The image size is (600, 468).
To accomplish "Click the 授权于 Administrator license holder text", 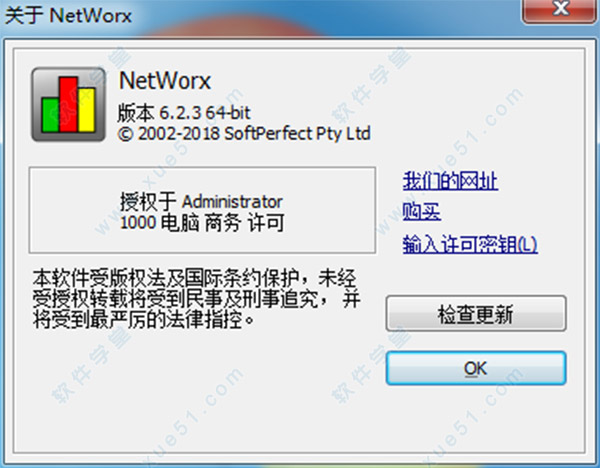I will (201, 202).
